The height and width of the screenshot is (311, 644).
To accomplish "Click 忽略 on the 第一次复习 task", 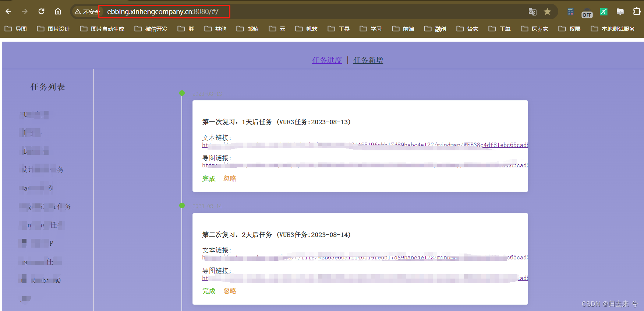I will point(230,179).
